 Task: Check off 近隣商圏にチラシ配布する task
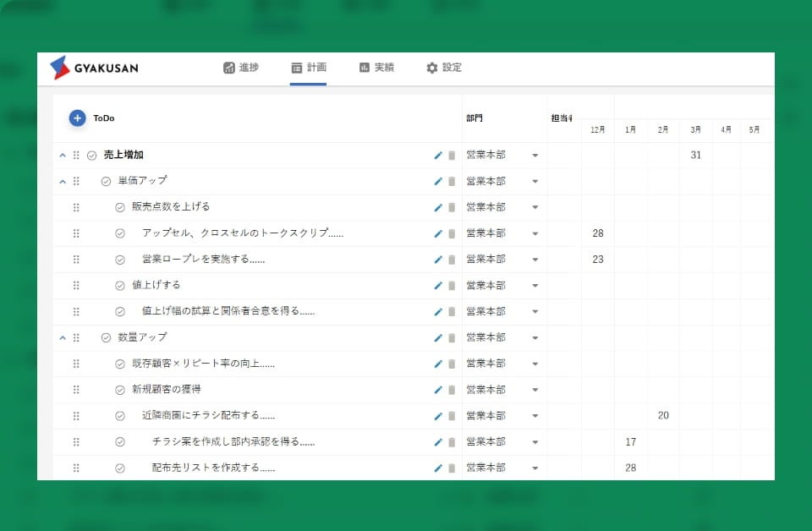[120, 416]
